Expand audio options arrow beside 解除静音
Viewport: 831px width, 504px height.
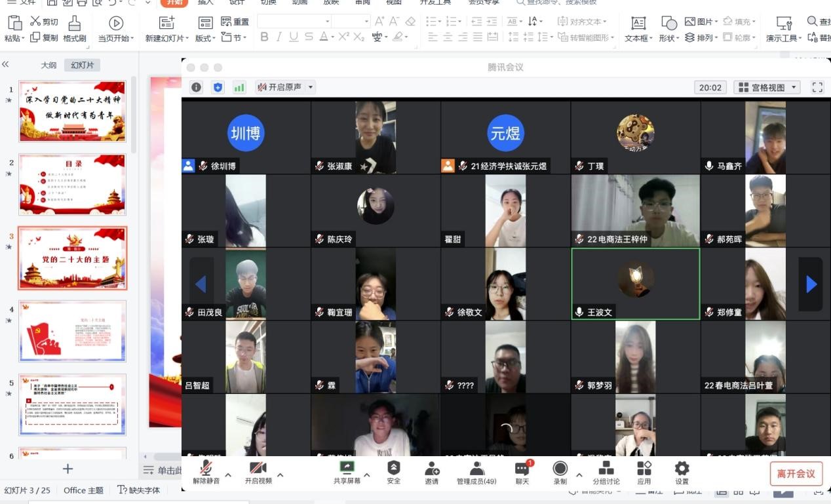pyautogui.click(x=228, y=475)
